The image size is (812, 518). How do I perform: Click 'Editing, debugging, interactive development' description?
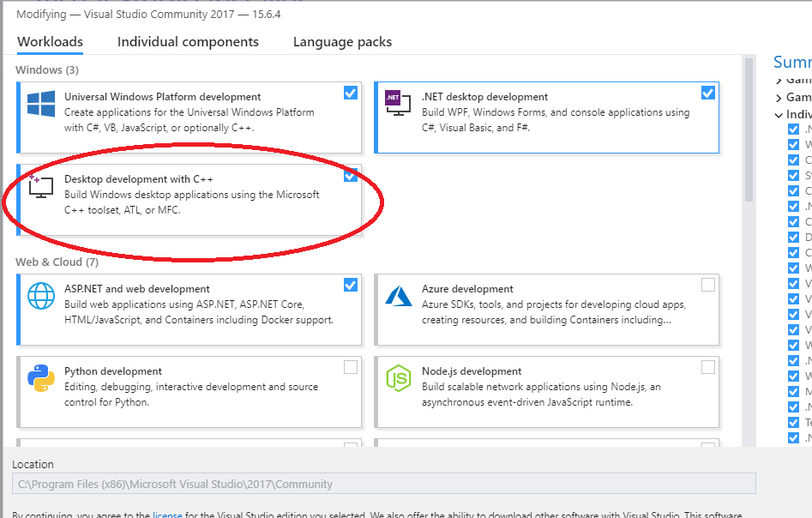coord(191,395)
